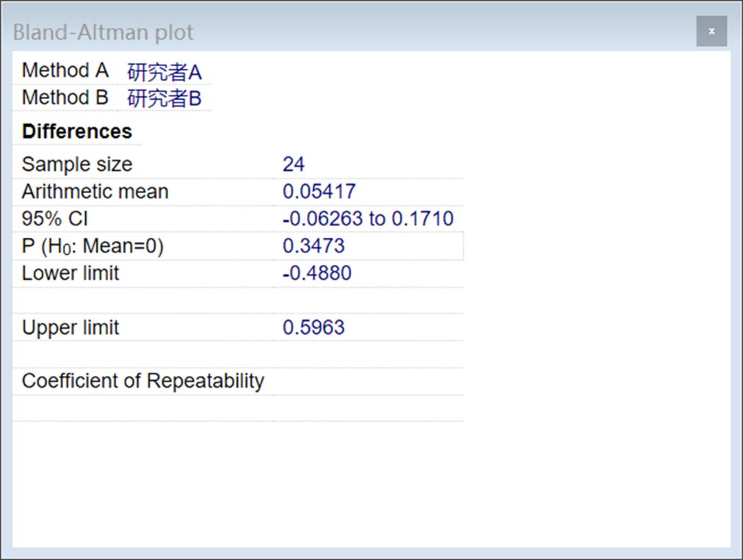The image size is (743, 560).
Task: Close the Bland-Altman plot window
Action: 711,32
